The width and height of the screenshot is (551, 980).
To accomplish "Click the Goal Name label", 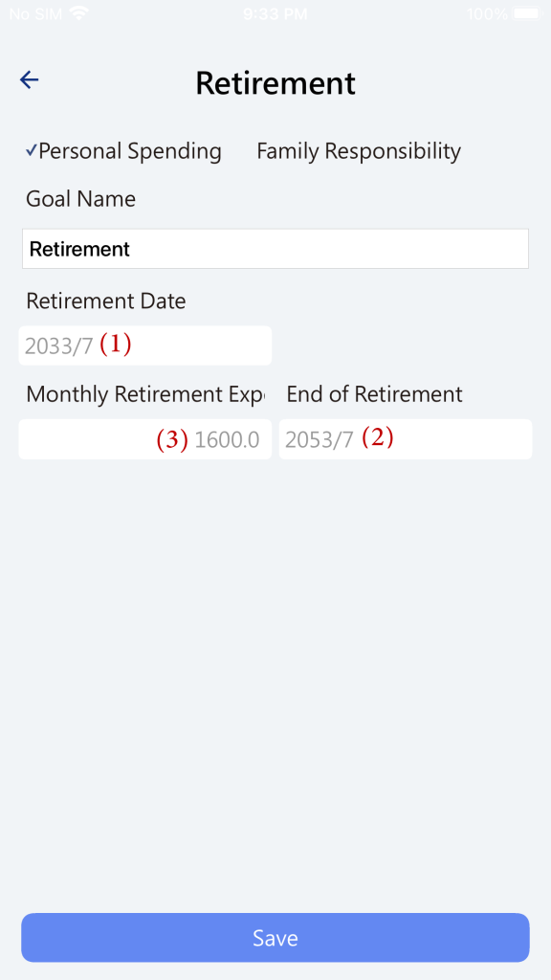I will pos(80,199).
